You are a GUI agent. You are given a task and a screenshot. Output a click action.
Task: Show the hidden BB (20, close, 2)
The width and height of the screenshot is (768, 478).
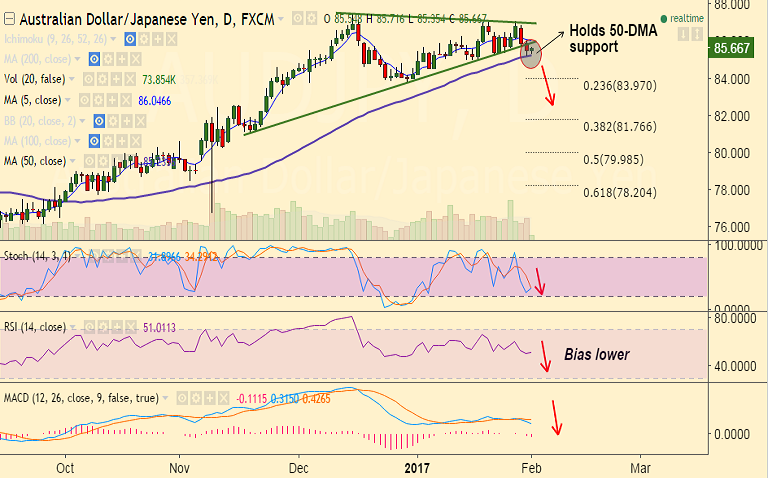click(x=99, y=121)
